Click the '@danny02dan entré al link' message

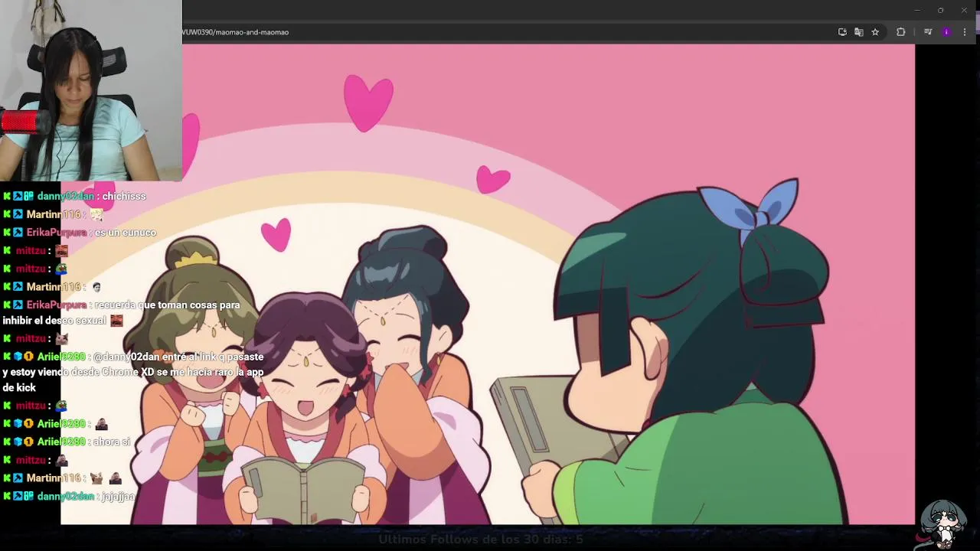click(x=133, y=372)
